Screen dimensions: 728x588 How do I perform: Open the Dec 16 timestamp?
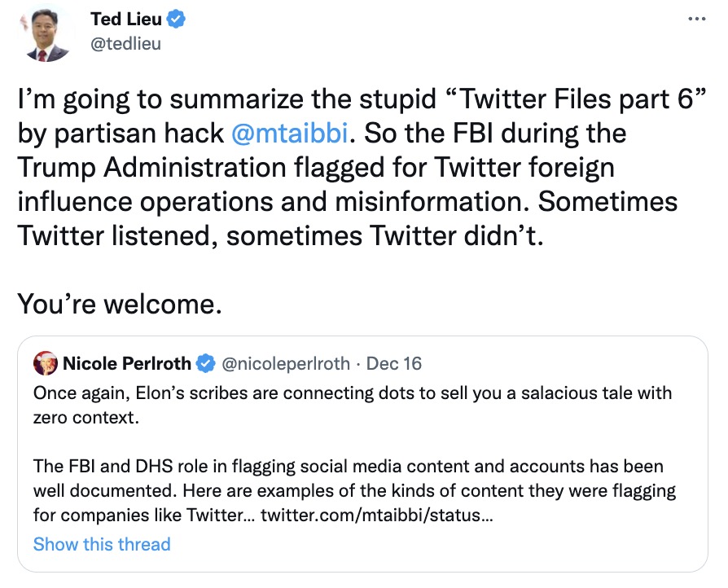pyautogui.click(x=393, y=363)
